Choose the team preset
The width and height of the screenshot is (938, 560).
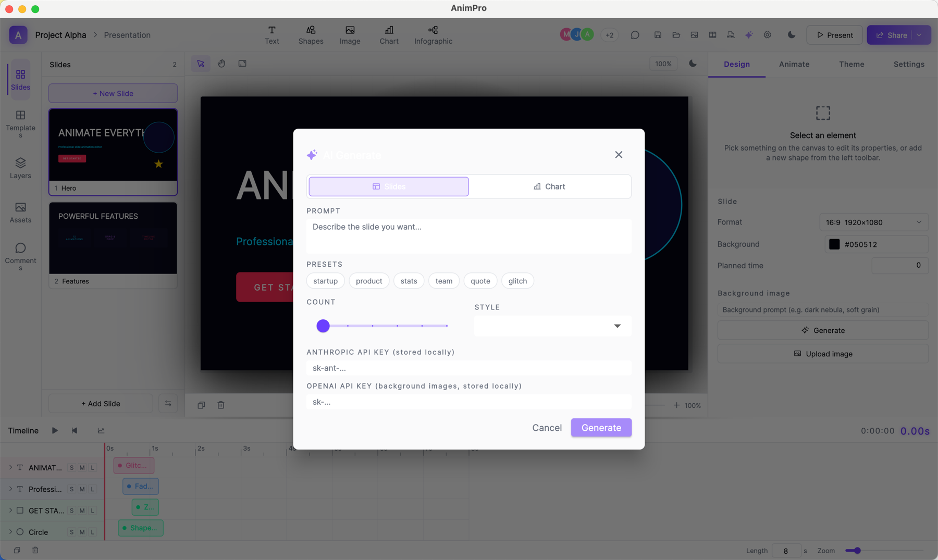tap(444, 281)
